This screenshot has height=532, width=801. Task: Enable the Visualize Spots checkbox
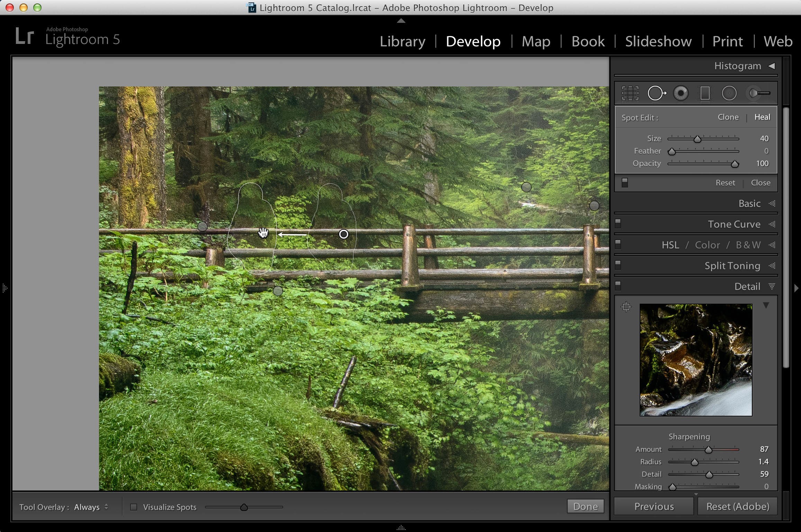134,507
